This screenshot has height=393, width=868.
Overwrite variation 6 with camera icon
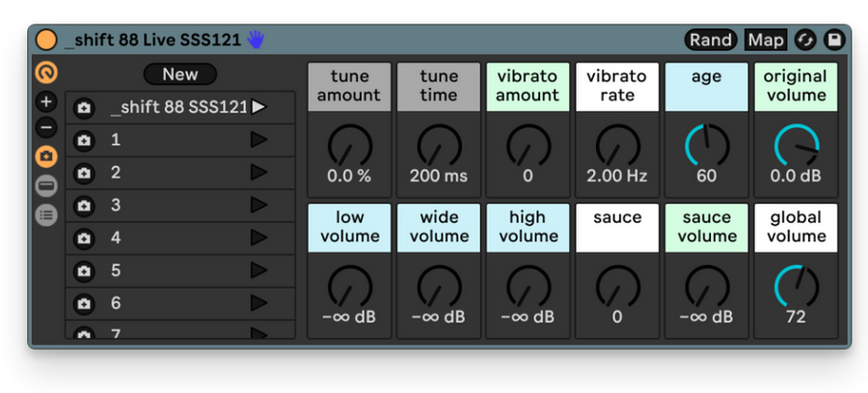(x=84, y=304)
